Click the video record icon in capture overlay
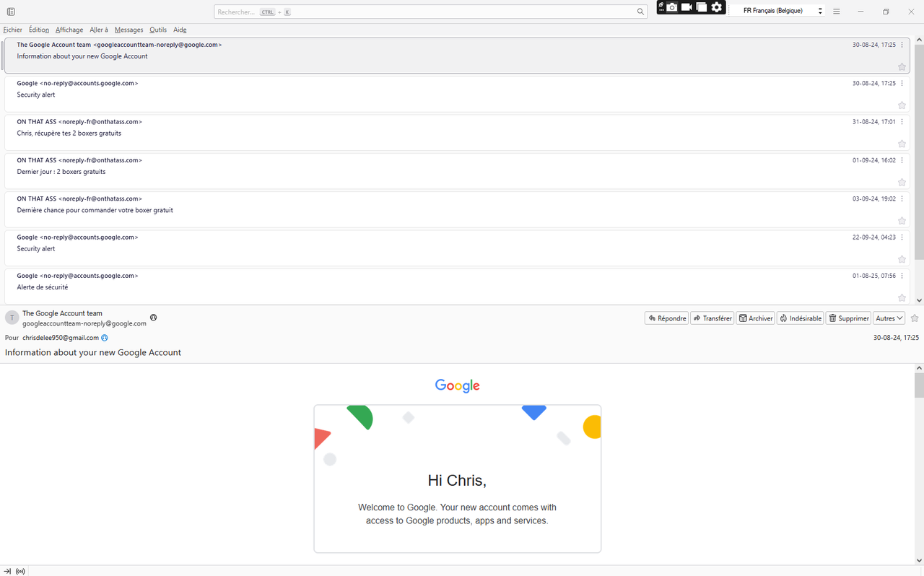 (x=687, y=7)
